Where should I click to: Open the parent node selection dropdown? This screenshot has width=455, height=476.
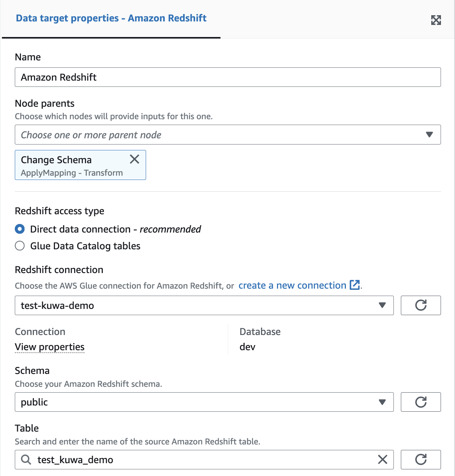[x=430, y=134]
